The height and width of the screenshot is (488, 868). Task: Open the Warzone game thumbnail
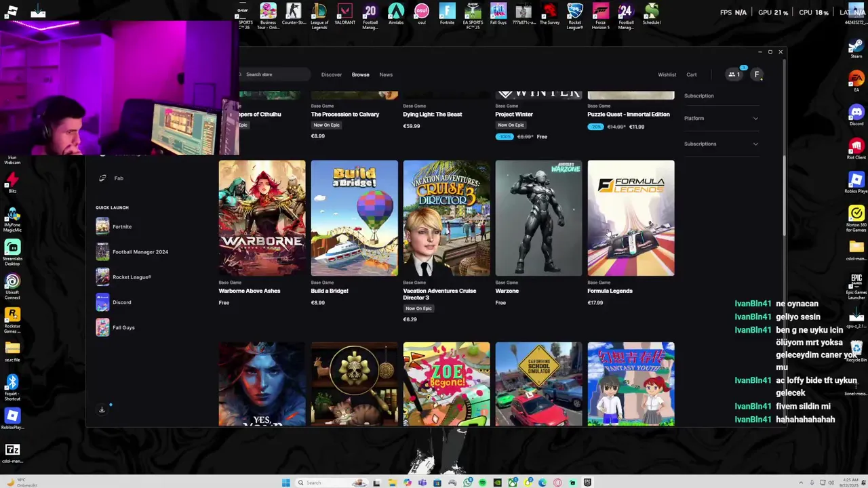pyautogui.click(x=538, y=218)
